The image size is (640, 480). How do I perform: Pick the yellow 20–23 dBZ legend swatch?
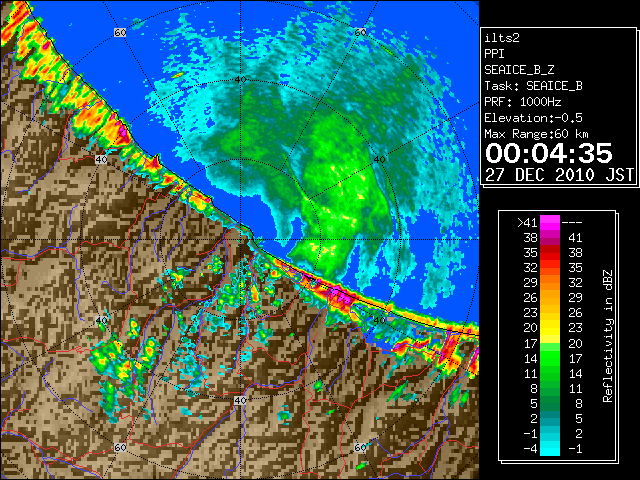(x=550, y=328)
